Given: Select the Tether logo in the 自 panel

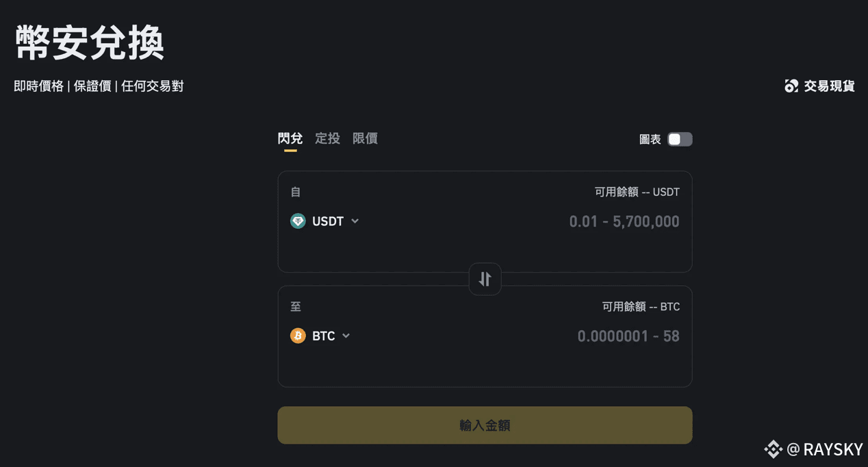Looking at the screenshot, I should pos(298,221).
